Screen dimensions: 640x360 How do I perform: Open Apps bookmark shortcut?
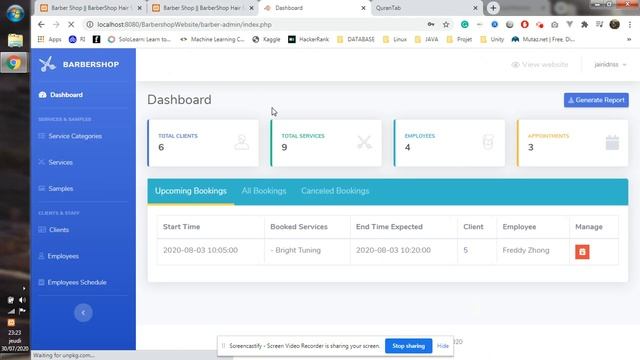(x=49, y=39)
